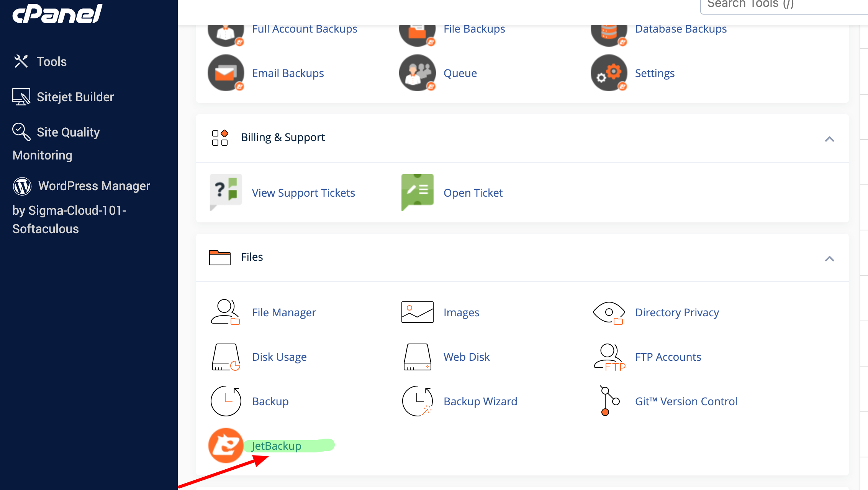Click the cPanel logo
Viewport: 868px width, 490px height.
pos(57,14)
